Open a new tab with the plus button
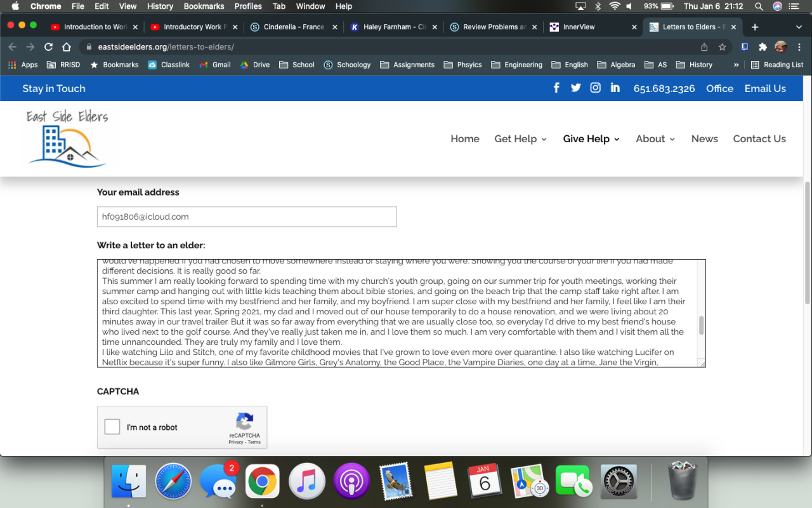Screen dimensions: 812x508 click(755, 27)
